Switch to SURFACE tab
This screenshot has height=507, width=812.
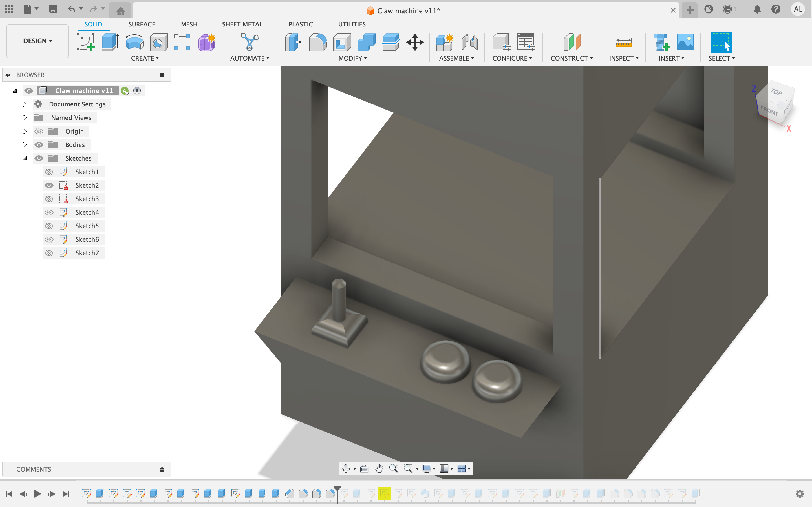click(x=142, y=24)
